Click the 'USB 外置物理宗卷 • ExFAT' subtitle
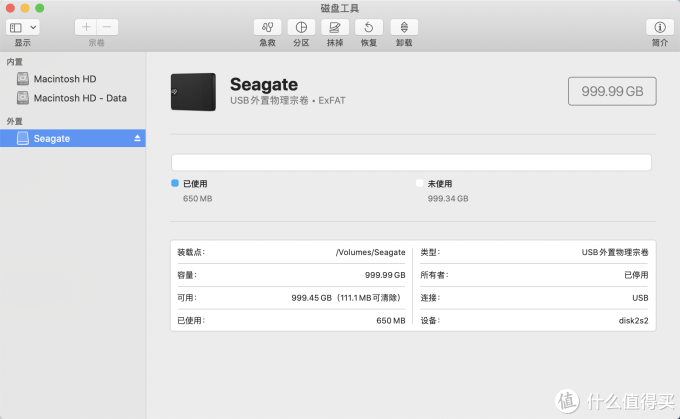The image size is (680, 419). click(x=288, y=101)
